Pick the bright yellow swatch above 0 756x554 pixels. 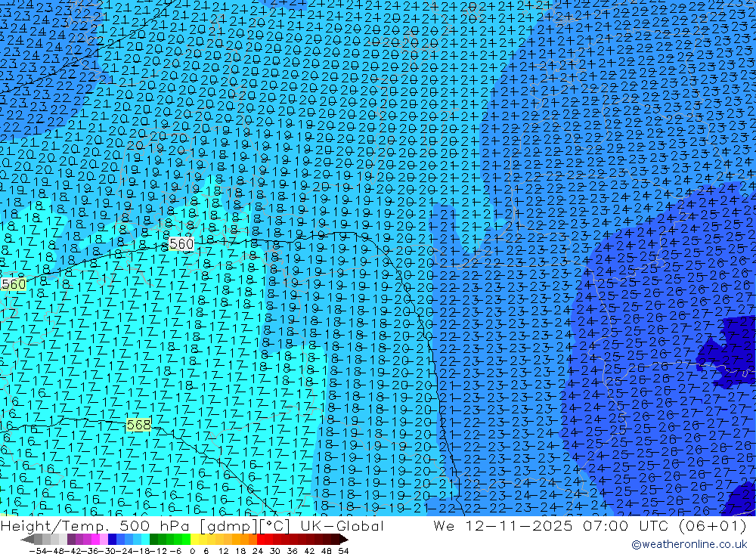pos(194,540)
